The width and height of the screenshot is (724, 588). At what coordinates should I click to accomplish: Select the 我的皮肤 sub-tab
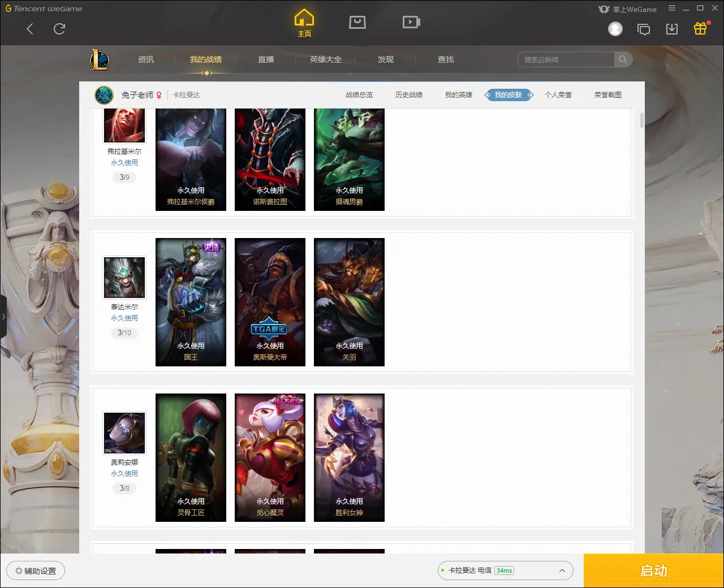click(508, 95)
